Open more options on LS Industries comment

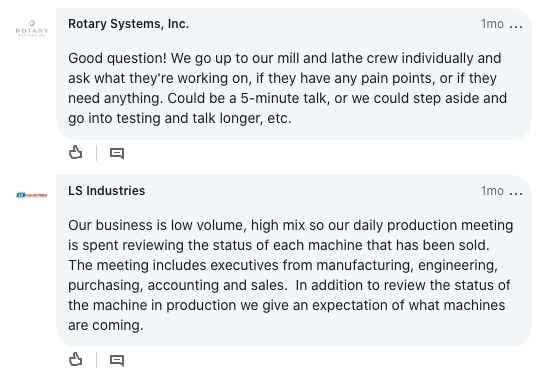(516, 192)
